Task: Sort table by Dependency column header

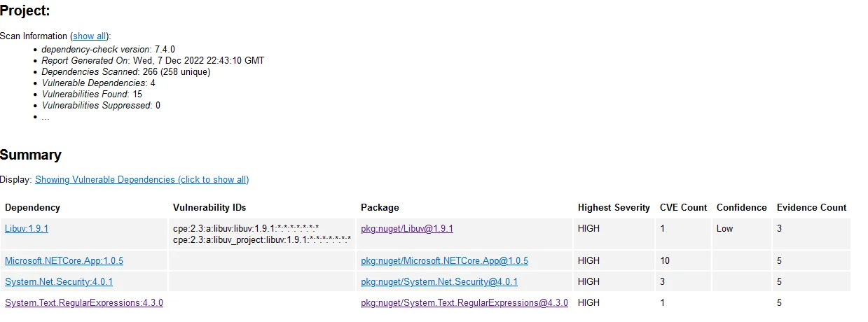Action: [x=32, y=208]
